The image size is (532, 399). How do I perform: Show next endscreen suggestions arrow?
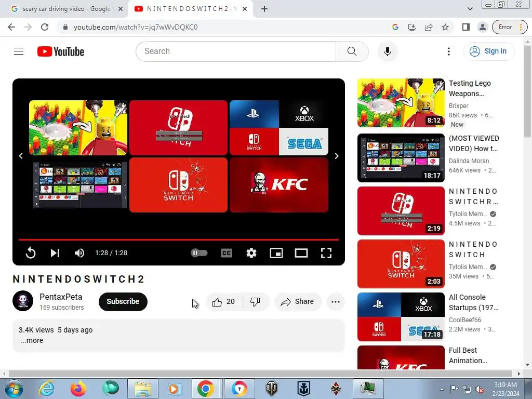coord(337,156)
